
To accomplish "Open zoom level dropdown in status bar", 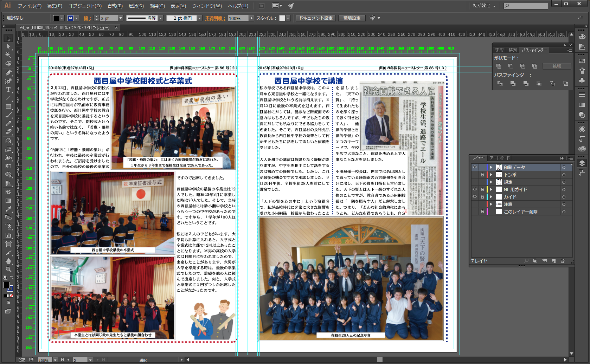I will 55,360.
